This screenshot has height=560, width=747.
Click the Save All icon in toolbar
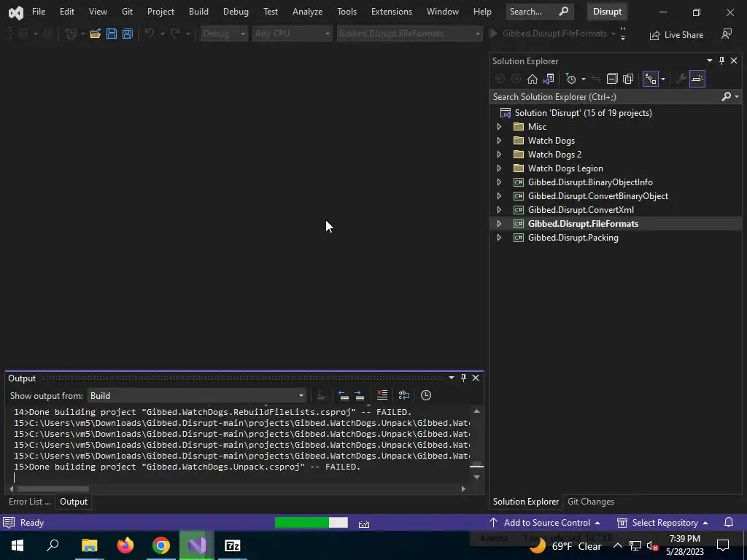coord(127,34)
